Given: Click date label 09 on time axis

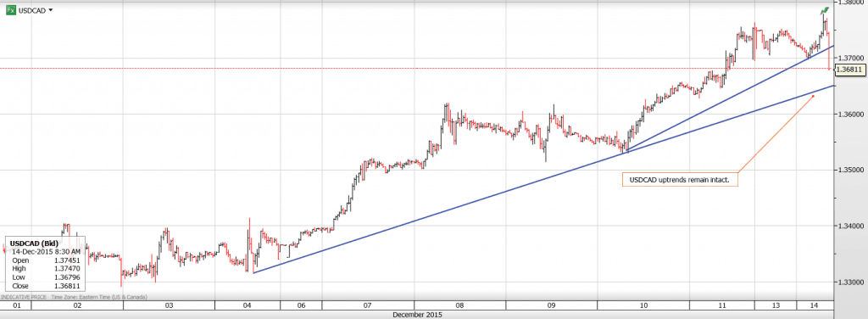Looking at the screenshot, I should [551, 305].
